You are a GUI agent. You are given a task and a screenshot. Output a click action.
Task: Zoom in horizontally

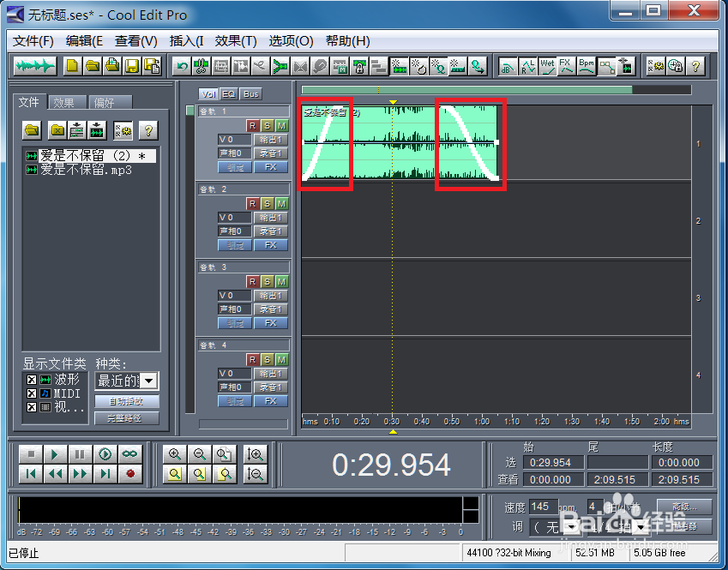(175, 454)
